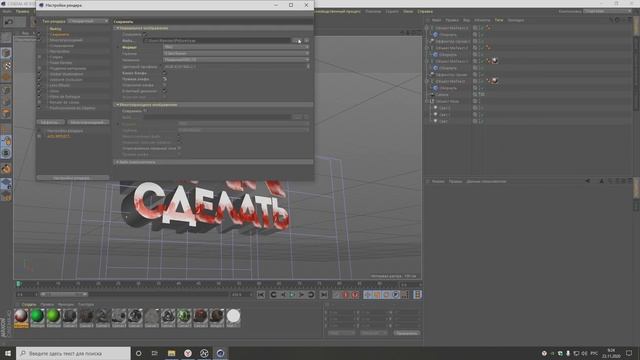Toggle the Stereo option checkbox in the list

pos(39,57)
